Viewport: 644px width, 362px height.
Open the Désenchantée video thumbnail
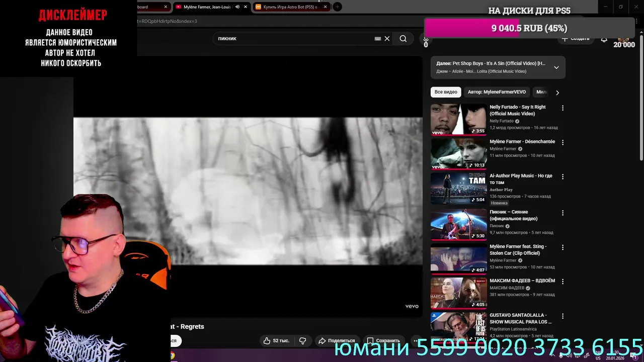[458, 154]
